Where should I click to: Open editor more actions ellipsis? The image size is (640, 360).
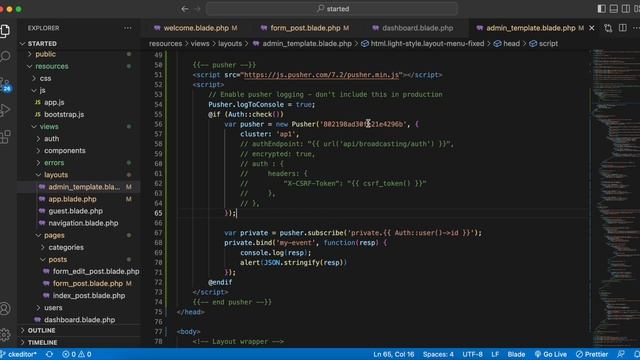tap(636, 28)
